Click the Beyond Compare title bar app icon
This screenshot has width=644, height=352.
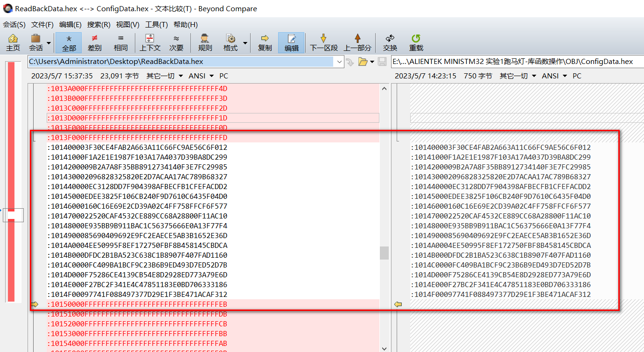[x=8, y=8]
